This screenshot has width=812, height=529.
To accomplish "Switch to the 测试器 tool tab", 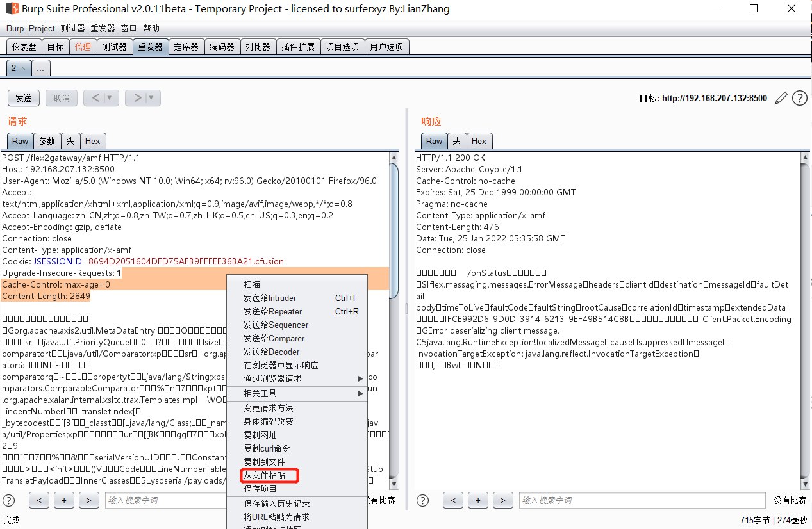I will [115, 47].
